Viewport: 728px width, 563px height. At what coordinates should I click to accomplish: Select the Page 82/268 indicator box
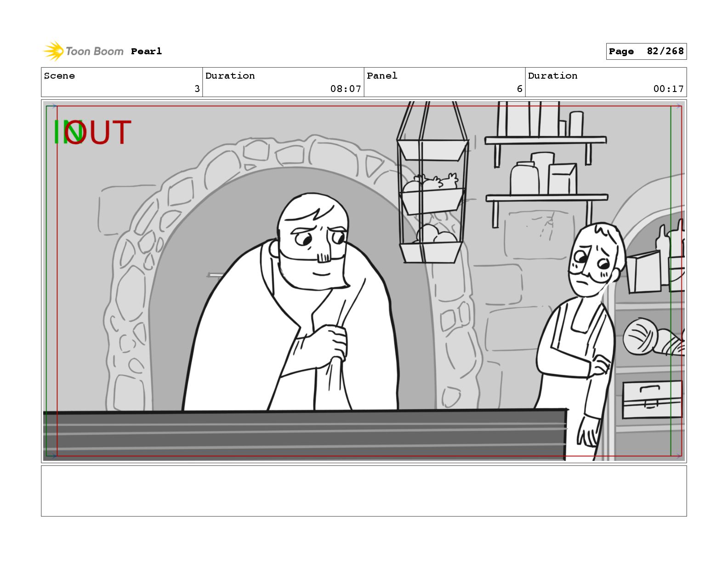pyautogui.click(x=646, y=51)
